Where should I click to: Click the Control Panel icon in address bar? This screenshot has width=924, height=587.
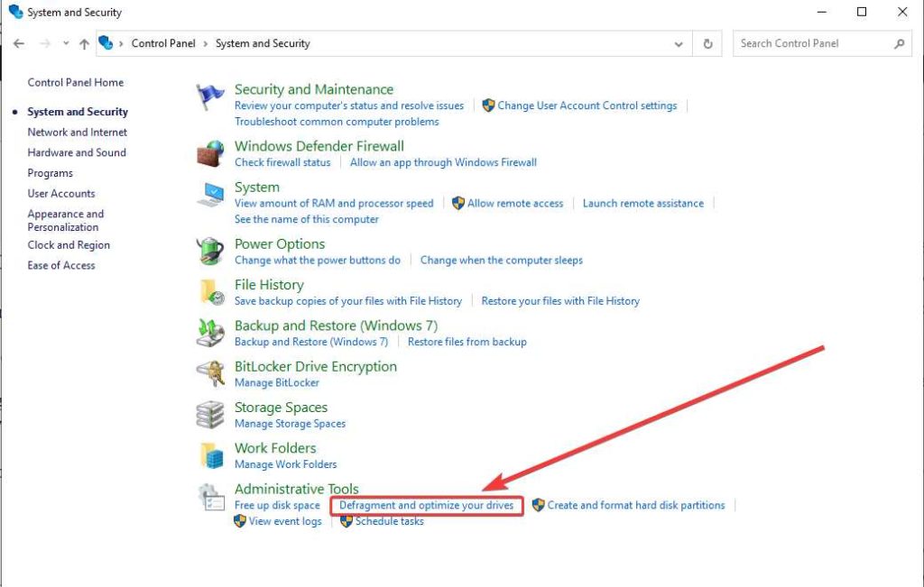tap(106, 43)
